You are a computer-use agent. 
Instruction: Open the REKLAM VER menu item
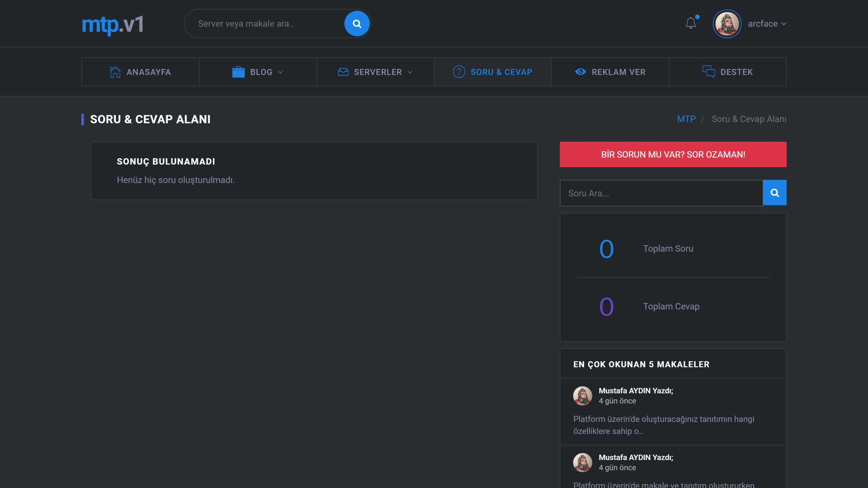[x=610, y=72]
